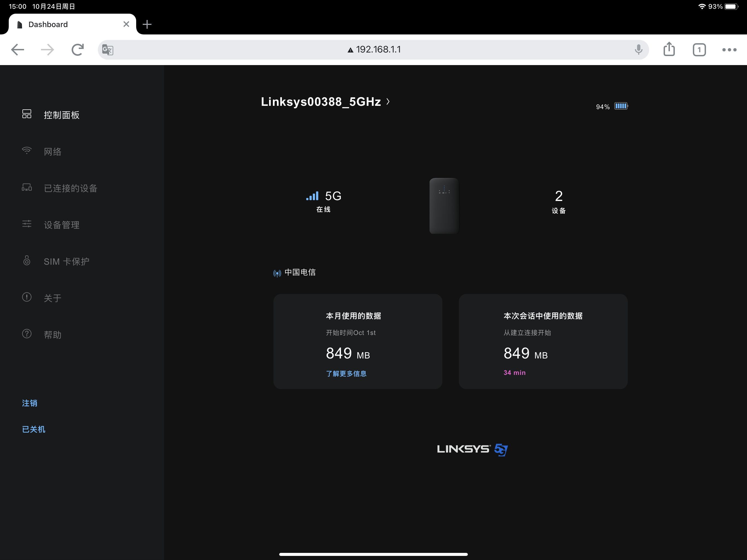Open the browser more options menu
The width and height of the screenshot is (747, 560).
729,49
